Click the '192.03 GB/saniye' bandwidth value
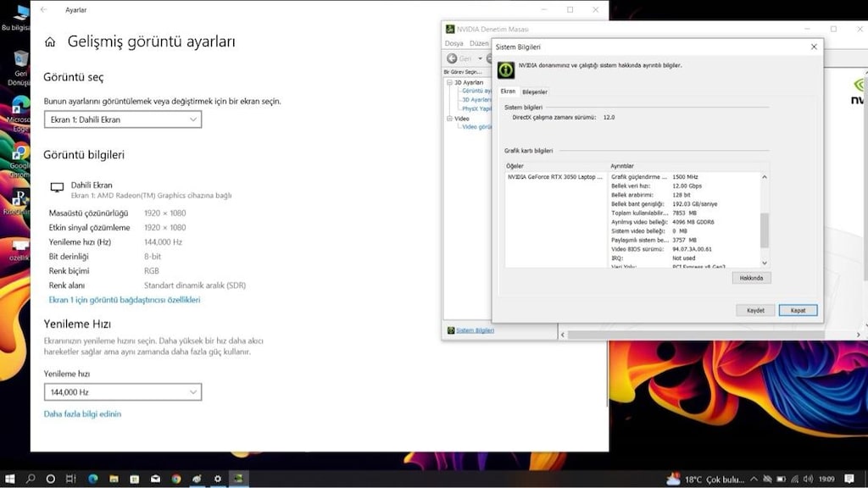Image resolution: width=868 pixels, height=488 pixels. point(695,204)
